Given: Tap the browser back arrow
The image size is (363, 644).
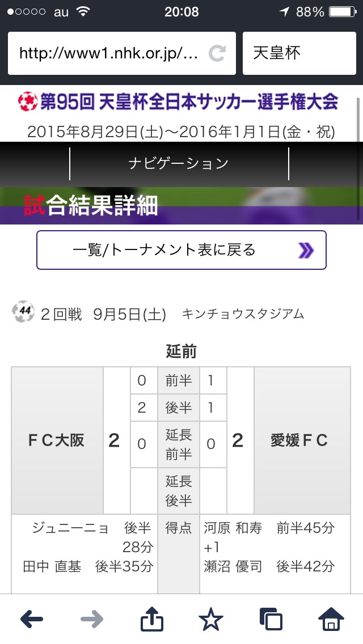Looking at the screenshot, I should pyautogui.click(x=32, y=619).
